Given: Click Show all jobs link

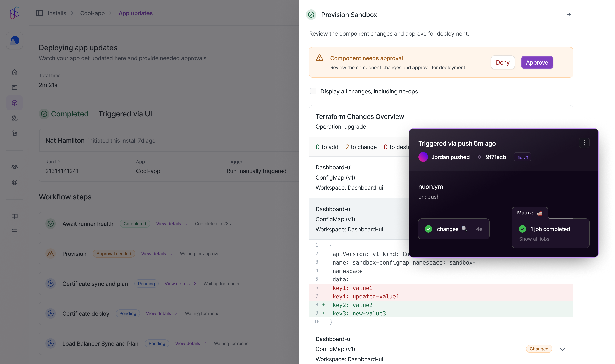Looking at the screenshot, I should (534, 239).
